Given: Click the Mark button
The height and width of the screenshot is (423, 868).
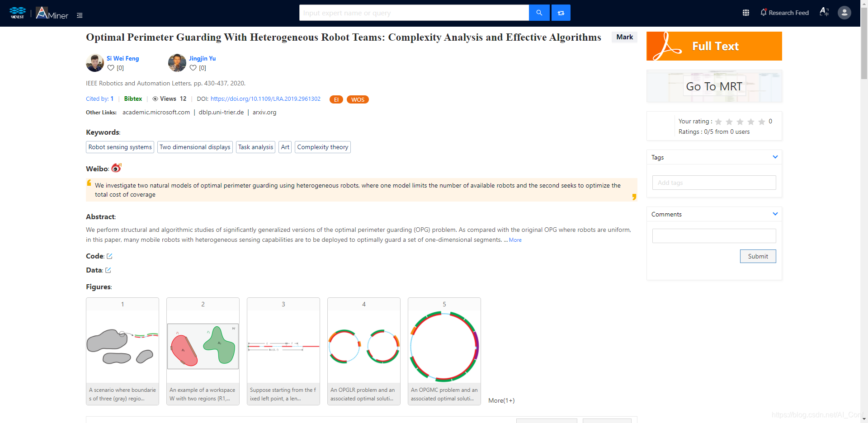Looking at the screenshot, I should (624, 37).
